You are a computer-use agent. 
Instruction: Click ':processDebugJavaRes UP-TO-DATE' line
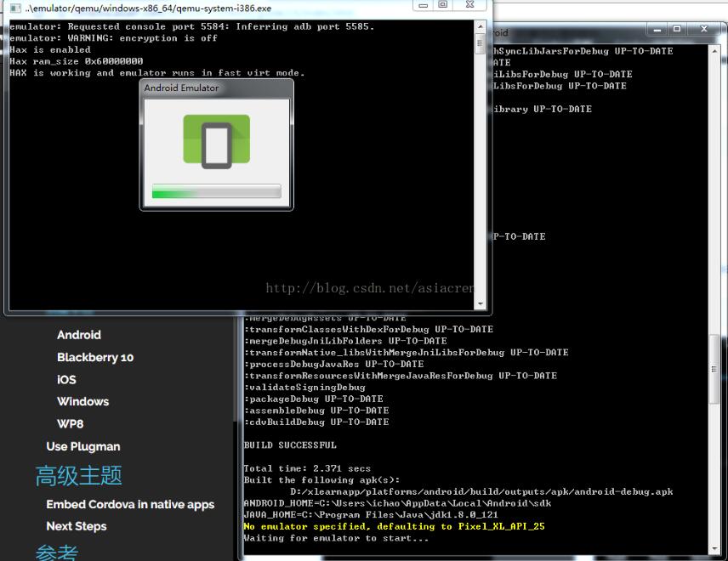pyautogui.click(x=334, y=364)
